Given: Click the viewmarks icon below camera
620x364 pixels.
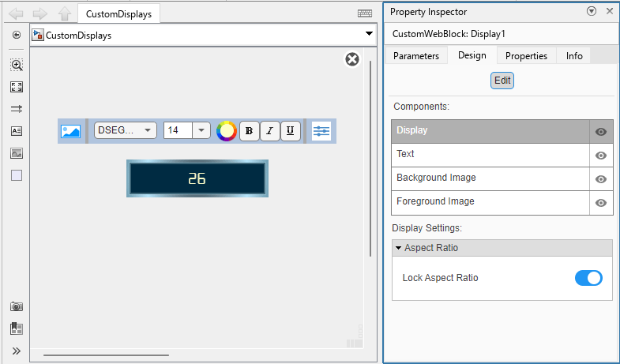Looking at the screenshot, I should point(17,328).
